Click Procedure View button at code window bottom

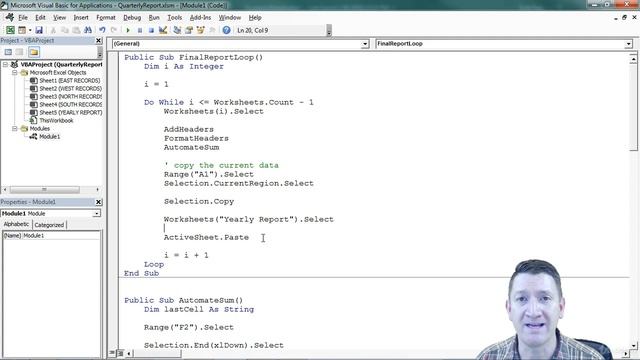(x=112, y=353)
